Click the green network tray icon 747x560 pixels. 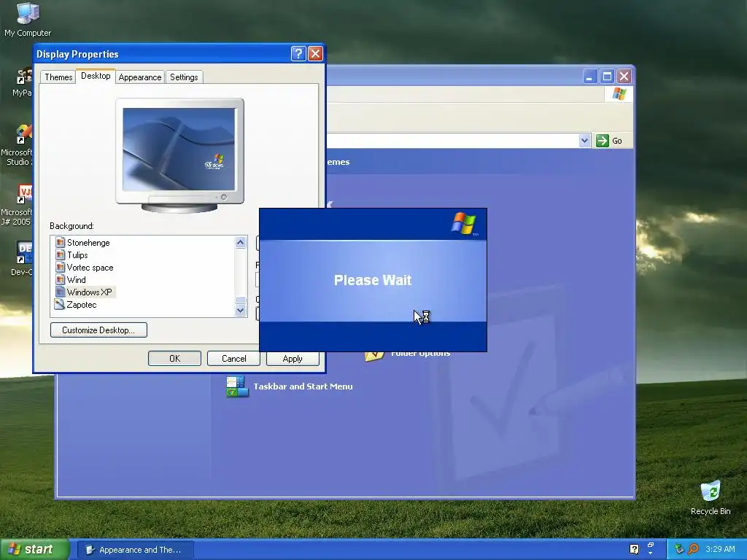[679, 549]
